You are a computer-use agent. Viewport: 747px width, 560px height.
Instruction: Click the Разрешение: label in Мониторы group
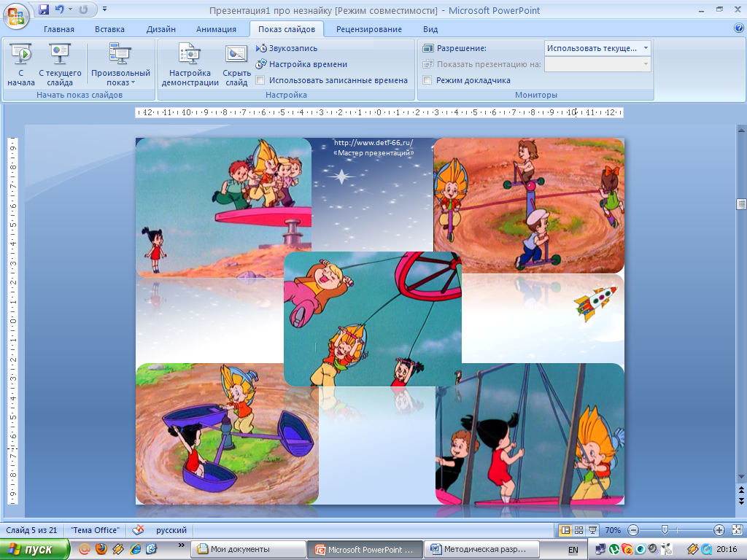pyautogui.click(x=461, y=48)
